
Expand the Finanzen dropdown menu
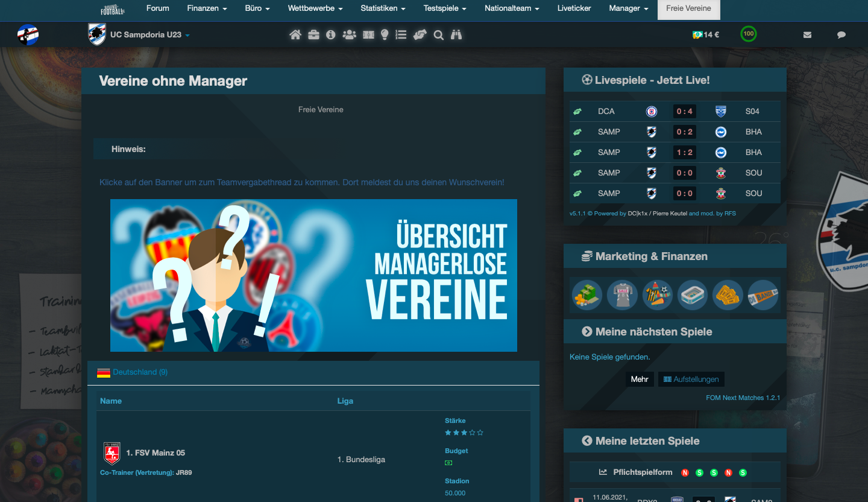(x=207, y=8)
